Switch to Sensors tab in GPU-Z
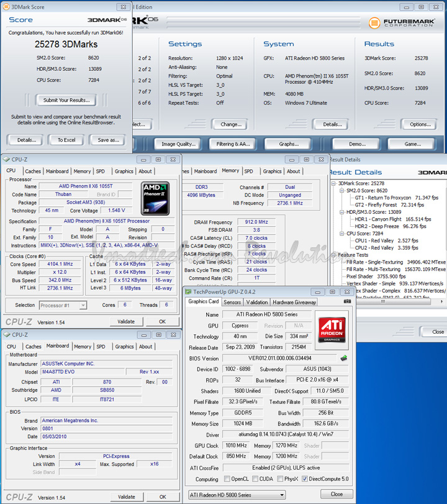The height and width of the screenshot is (504, 447). coord(232,302)
